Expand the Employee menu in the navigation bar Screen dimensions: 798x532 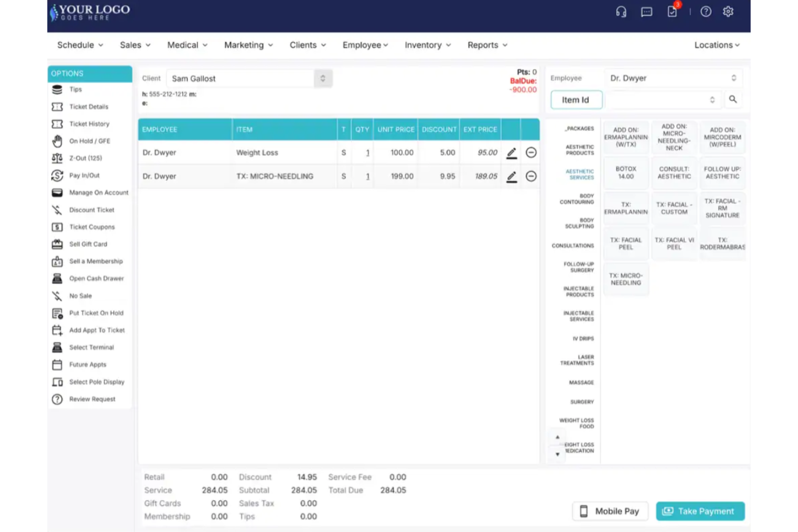point(366,45)
